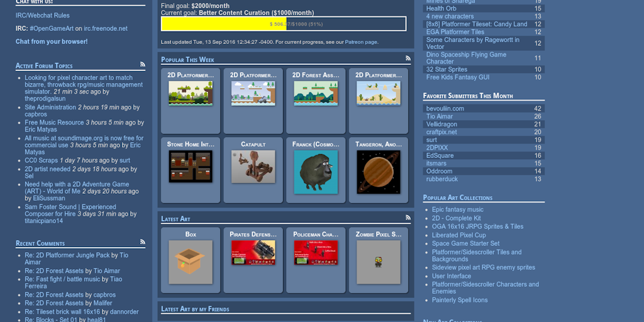The image size is (644, 322).
Task: Open the snowy 2D Platformer thumbnail
Action: click(253, 93)
